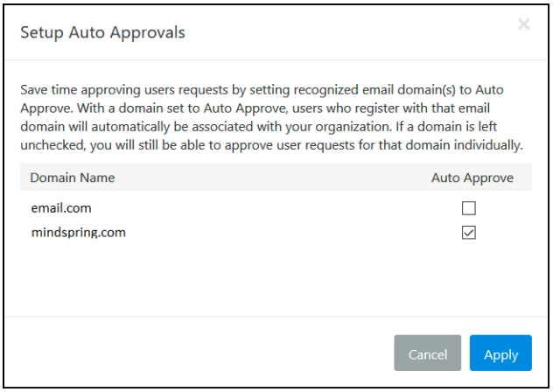This screenshot has width=553, height=392.
Task: Click the Setup Auto Approvals title
Action: point(102,32)
